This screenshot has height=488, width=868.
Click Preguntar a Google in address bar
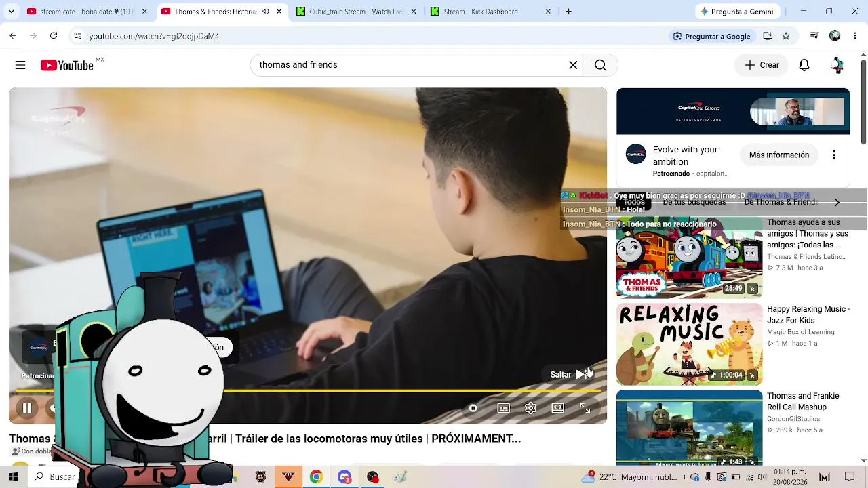[711, 36]
